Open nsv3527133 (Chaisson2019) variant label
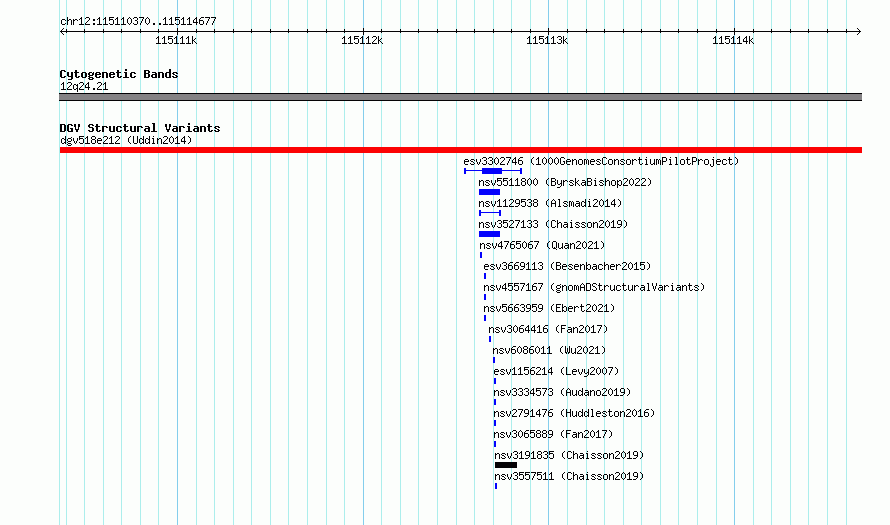Image resolution: width=890 pixels, height=525 pixels. point(553,224)
